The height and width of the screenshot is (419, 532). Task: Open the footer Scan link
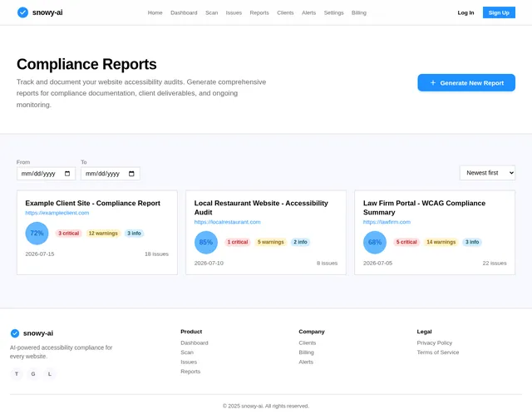187,352
